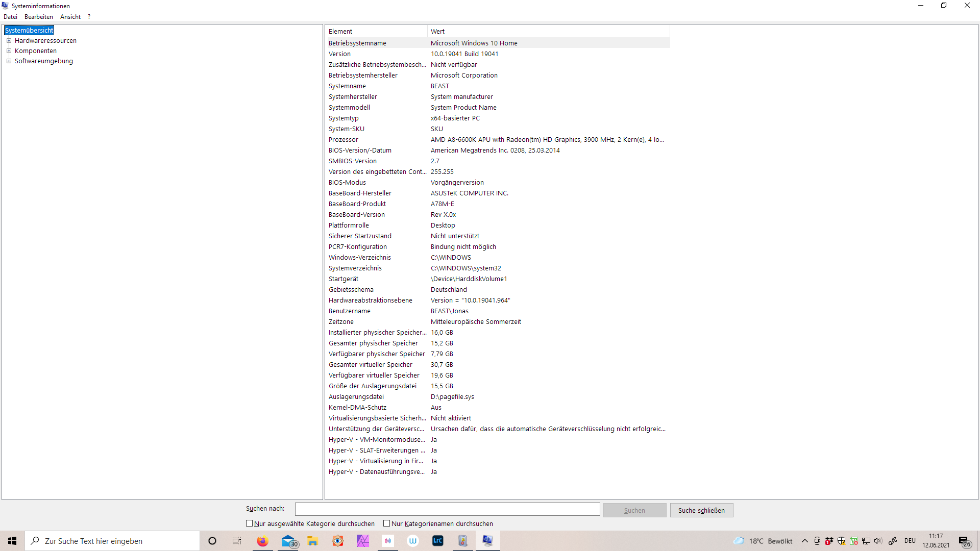Open Firefox from the taskbar
This screenshot has width=980, height=551.
tap(262, 541)
